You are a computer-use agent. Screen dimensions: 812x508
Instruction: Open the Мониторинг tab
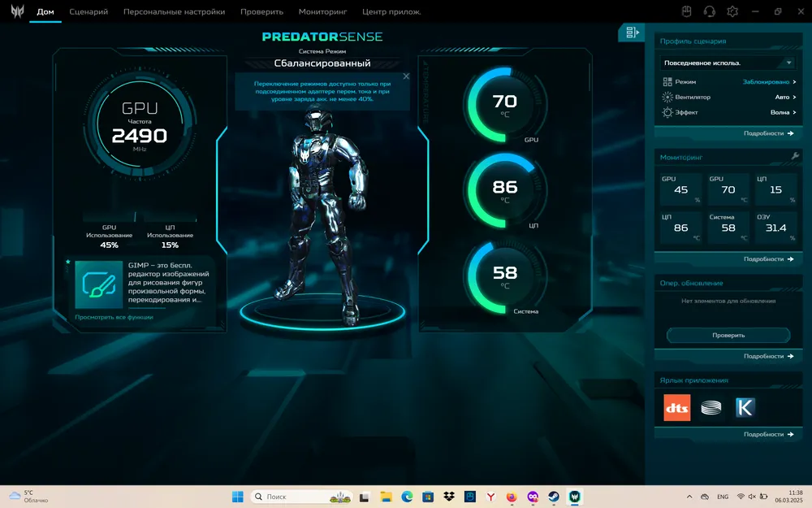click(322, 12)
